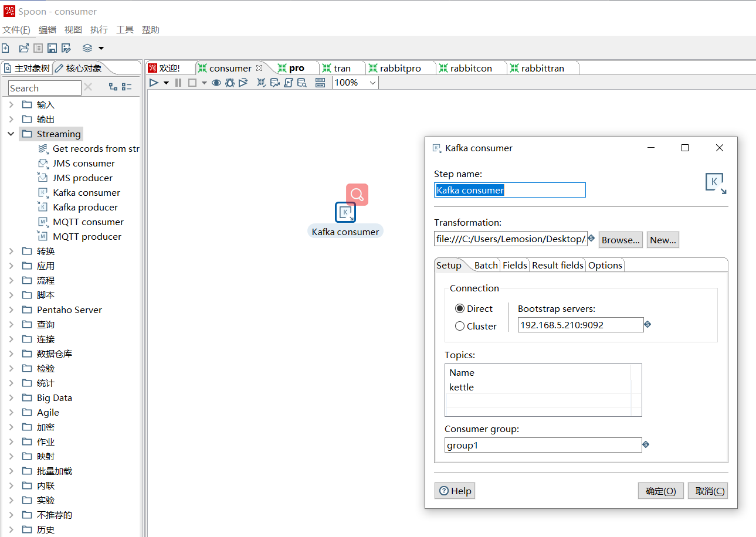Click the Preview eye icon
The width and height of the screenshot is (756, 537).
pos(216,83)
